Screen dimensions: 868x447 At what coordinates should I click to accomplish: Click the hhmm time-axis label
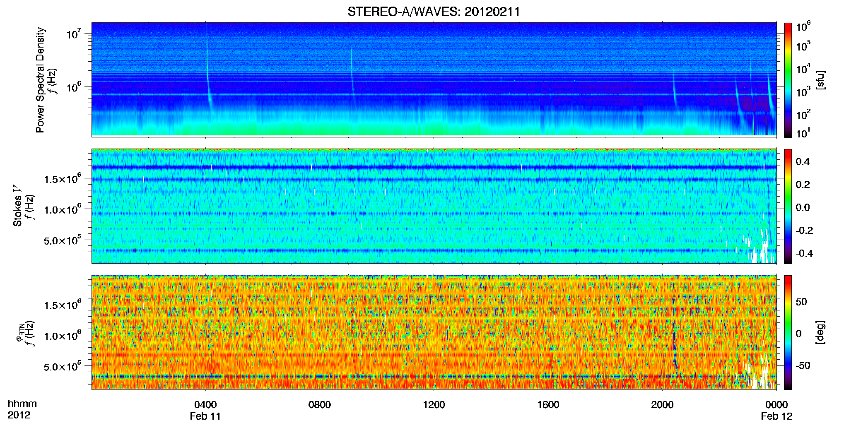tap(22, 404)
